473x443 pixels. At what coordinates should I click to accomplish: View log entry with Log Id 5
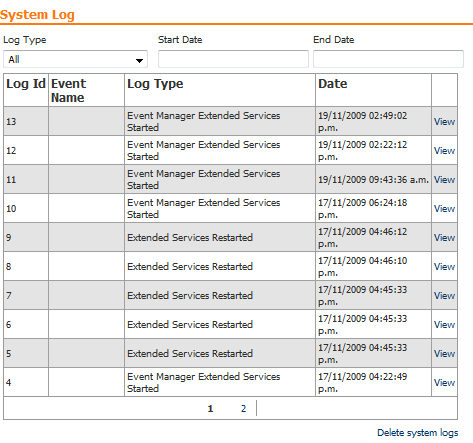[444, 354]
